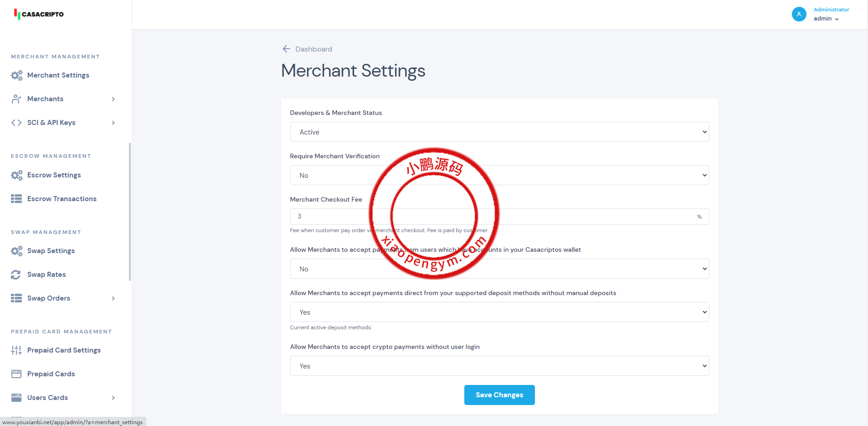Open Prepaid Cards page
Screen dimensions: 868x426
pos(51,374)
